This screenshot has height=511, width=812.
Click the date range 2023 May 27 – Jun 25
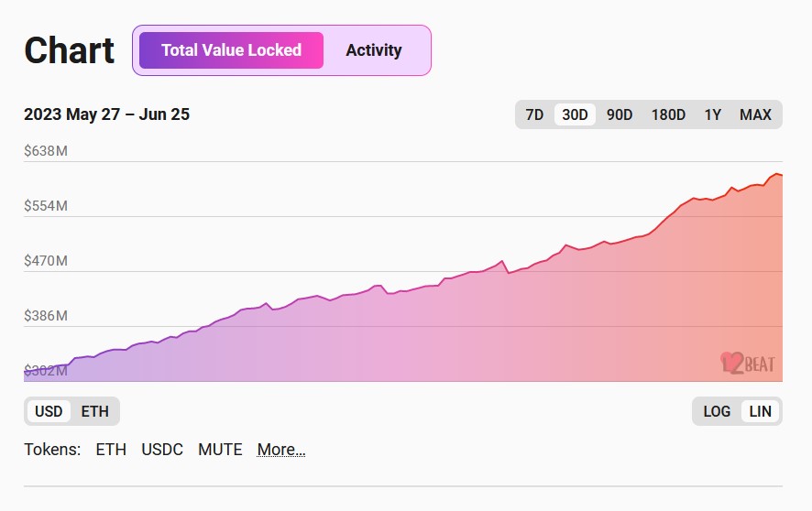click(106, 114)
